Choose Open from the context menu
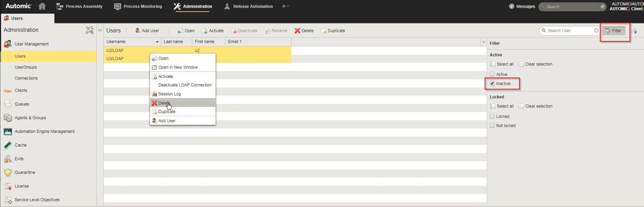 point(183,58)
